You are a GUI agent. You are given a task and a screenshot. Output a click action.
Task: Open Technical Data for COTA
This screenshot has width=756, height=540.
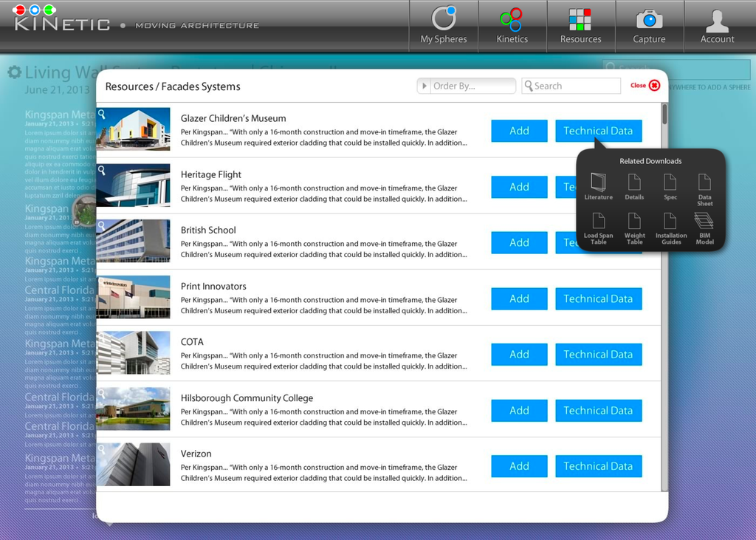pyautogui.click(x=598, y=355)
